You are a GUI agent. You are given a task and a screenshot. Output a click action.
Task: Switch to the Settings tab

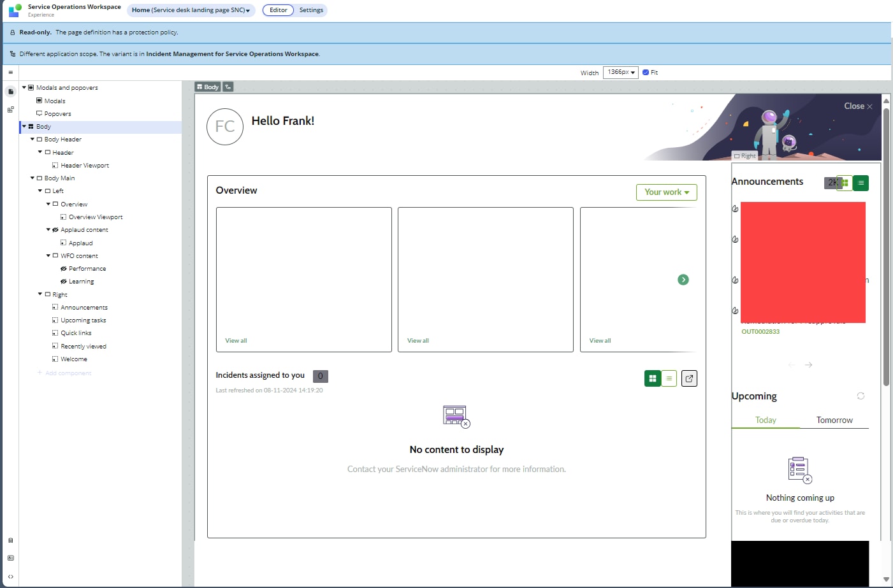[x=311, y=10]
